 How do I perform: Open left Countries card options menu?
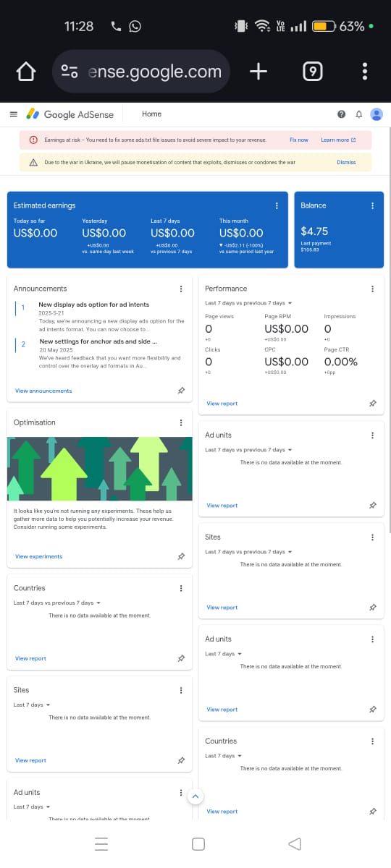(181, 588)
